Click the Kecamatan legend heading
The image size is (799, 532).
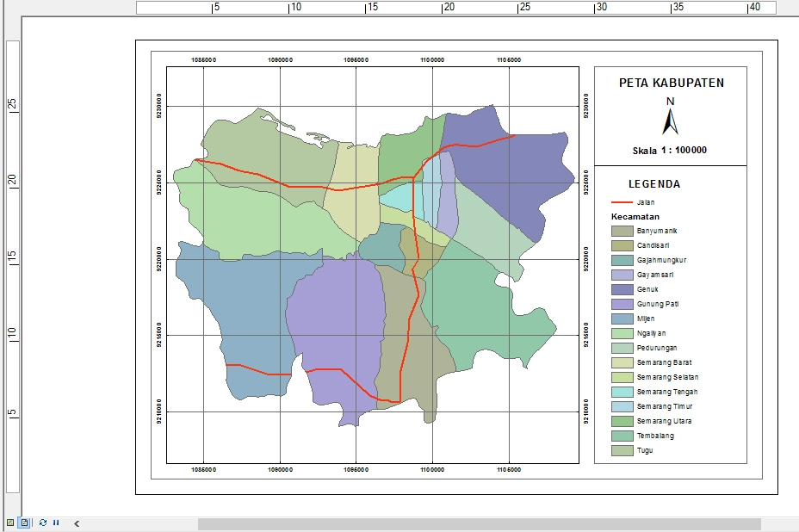[635, 216]
